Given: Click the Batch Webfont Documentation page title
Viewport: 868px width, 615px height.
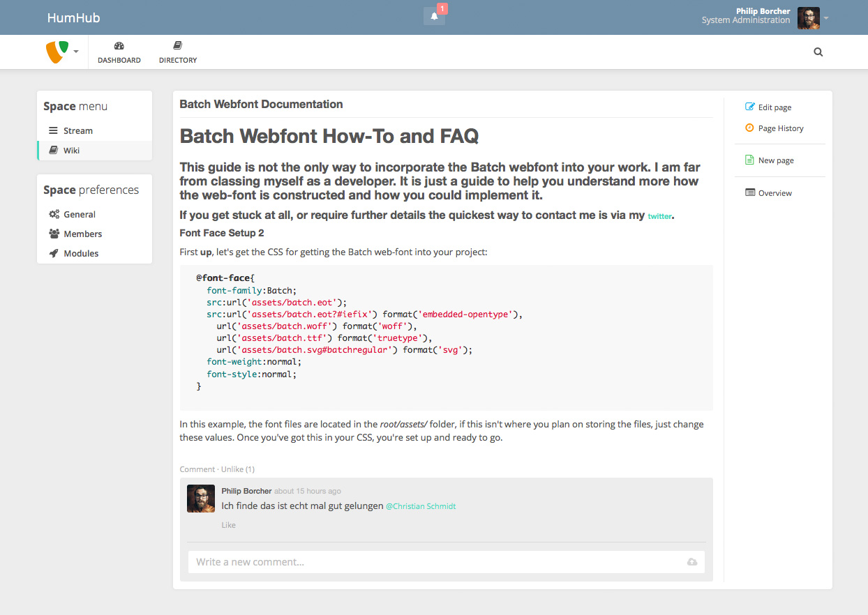Looking at the screenshot, I should point(261,104).
